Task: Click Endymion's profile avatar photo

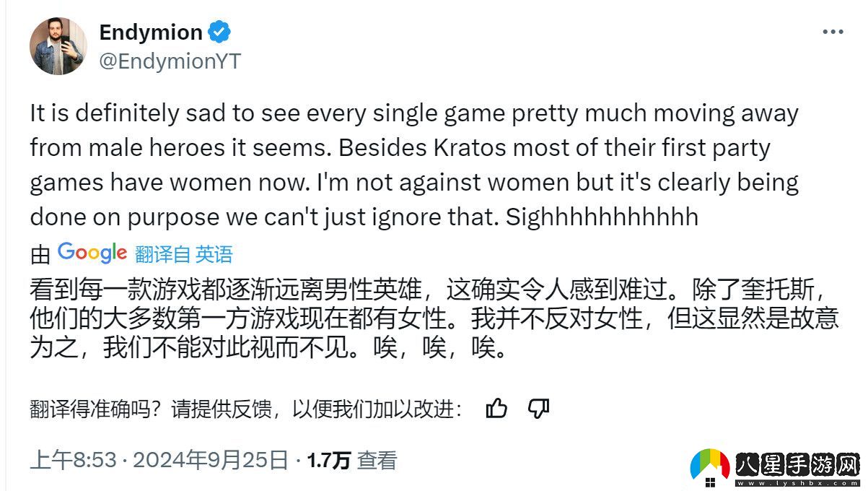Action: pos(58,45)
